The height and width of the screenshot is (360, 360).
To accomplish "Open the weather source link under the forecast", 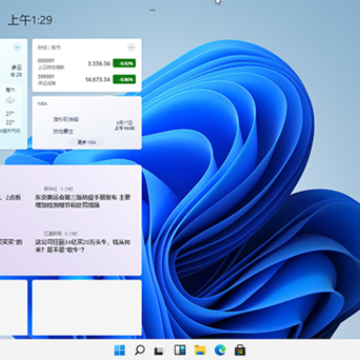I will [x=10, y=131].
